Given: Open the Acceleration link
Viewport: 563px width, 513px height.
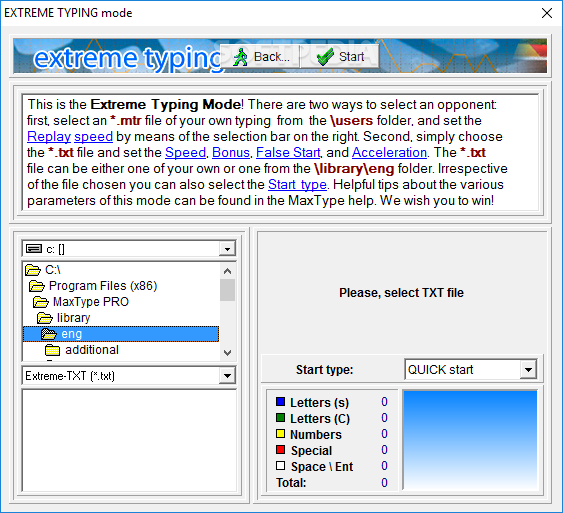Looking at the screenshot, I should point(389,153).
